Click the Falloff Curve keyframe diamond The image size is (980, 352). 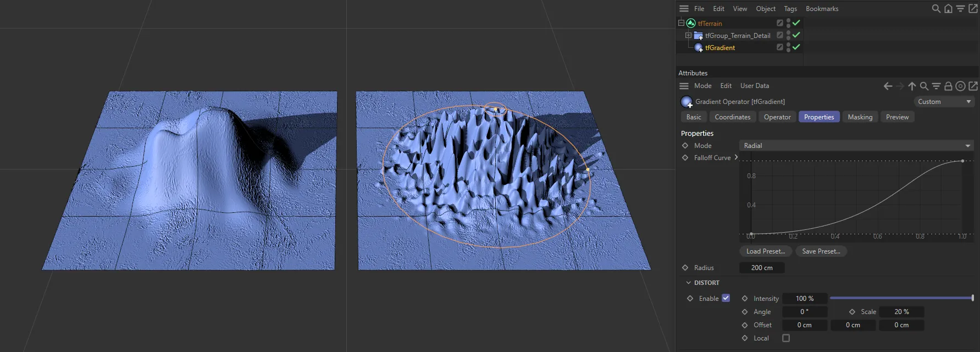(x=685, y=158)
